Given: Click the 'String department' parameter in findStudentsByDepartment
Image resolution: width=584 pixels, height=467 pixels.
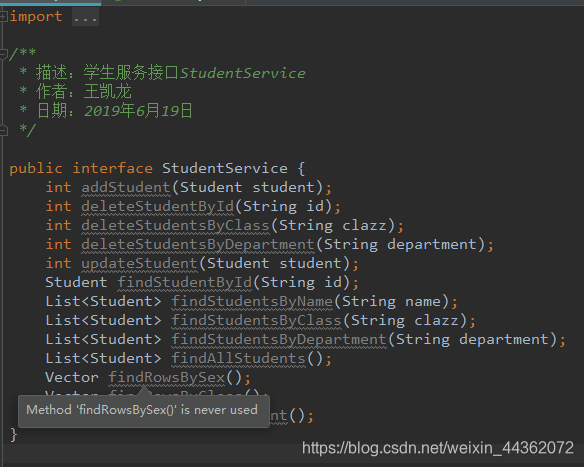Looking at the screenshot, I should coord(472,340).
